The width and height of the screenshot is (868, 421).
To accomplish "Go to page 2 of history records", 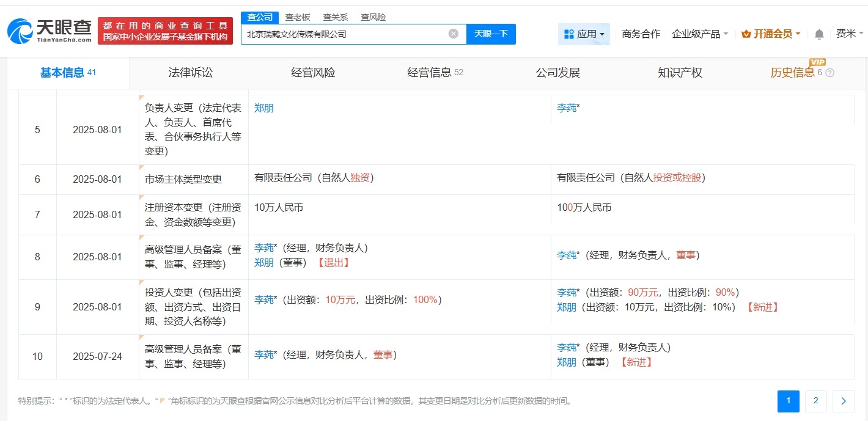I will click(x=815, y=401).
